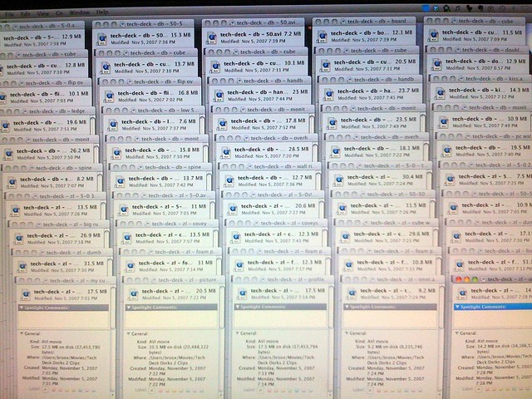Click the 'tech-deck - db - 50-5' window title
The image size is (532, 399).
click(155, 24)
